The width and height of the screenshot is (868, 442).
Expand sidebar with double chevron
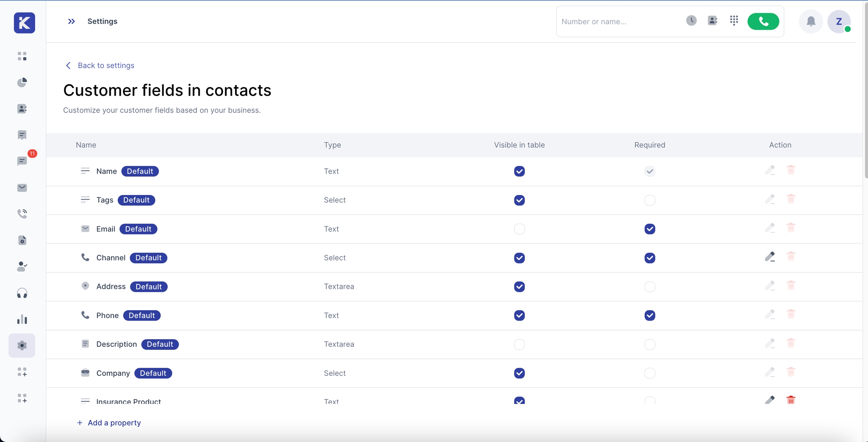(x=71, y=21)
